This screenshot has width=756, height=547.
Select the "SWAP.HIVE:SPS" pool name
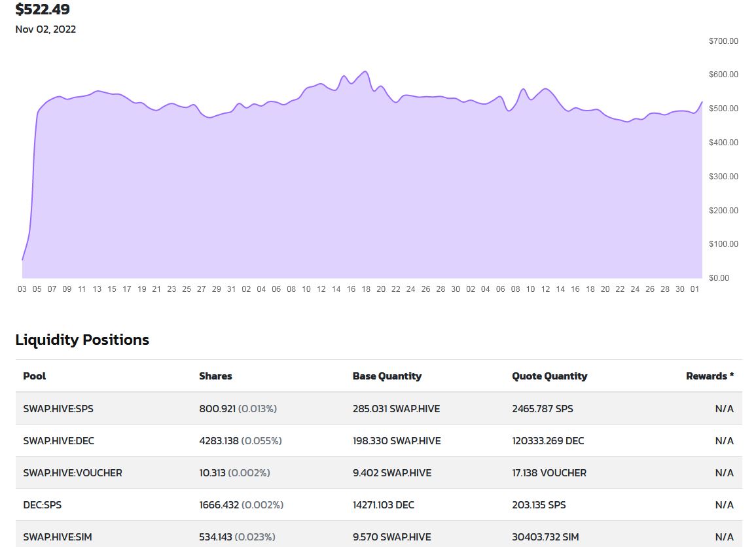58,409
